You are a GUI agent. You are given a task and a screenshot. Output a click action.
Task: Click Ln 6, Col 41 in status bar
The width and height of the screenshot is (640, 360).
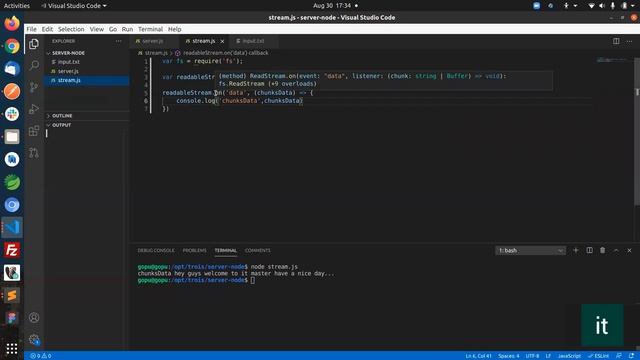(x=478, y=356)
